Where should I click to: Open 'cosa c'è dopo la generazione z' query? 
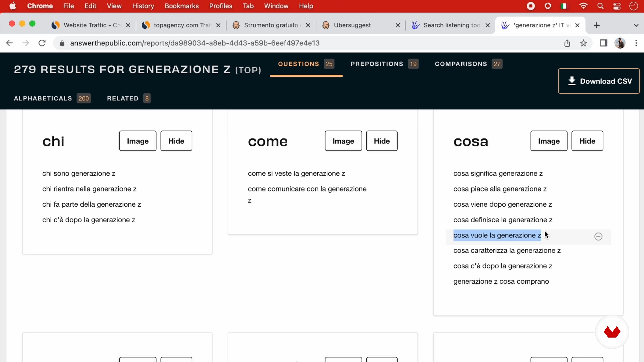(x=502, y=266)
